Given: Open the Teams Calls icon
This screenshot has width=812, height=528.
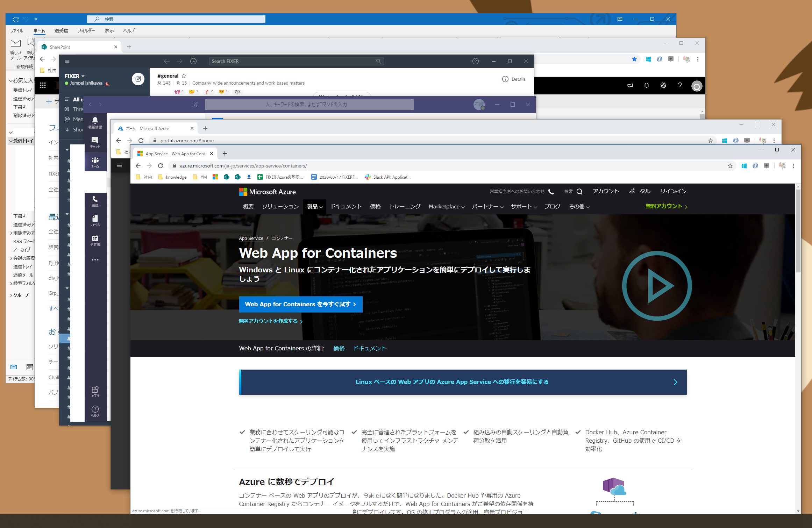Looking at the screenshot, I should [x=95, y=200].
